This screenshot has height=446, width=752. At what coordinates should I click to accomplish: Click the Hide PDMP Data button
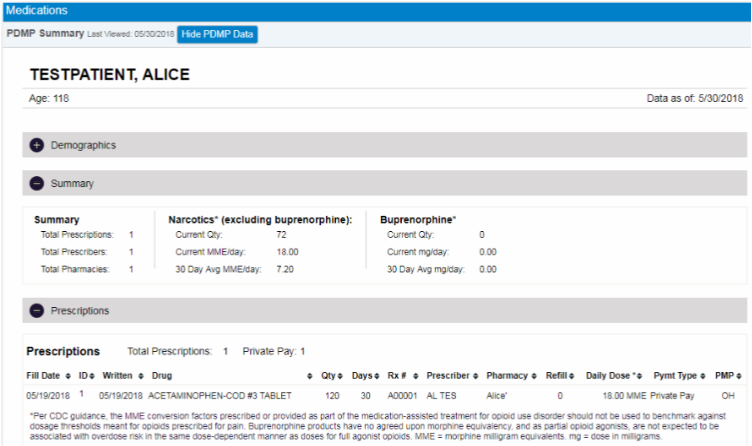pyautogui.click(x=217, y=34)
